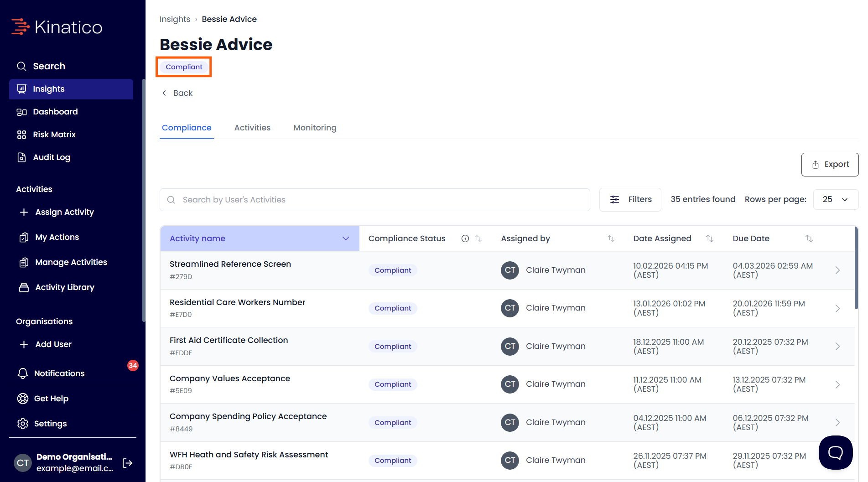
Task: Click the search magnifier icon in search field
Action: pos(171,200)
